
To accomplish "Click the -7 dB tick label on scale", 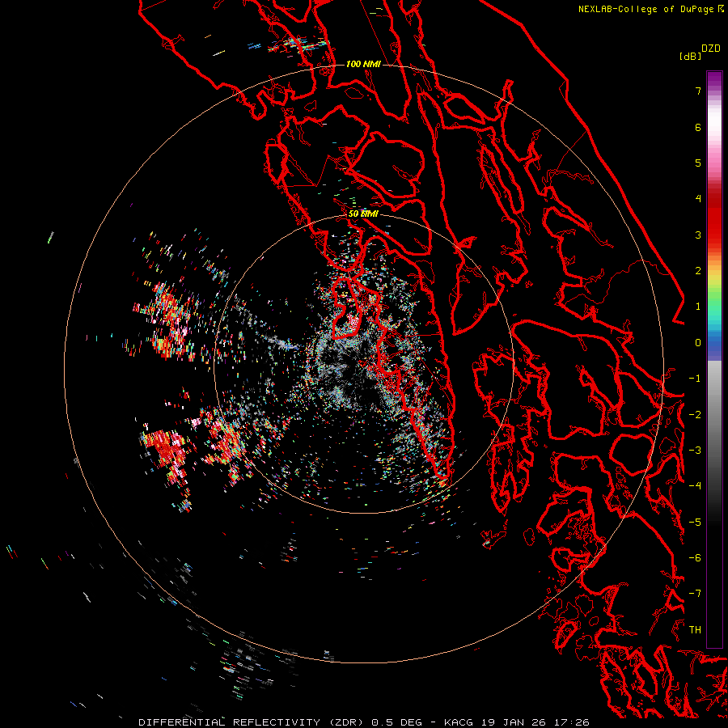I will tap(695, 594).
